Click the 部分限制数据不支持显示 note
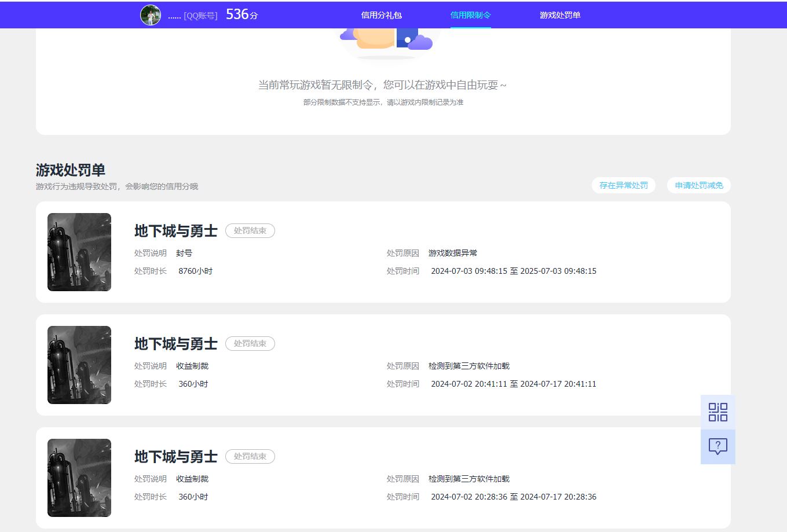 pos(383,102)
